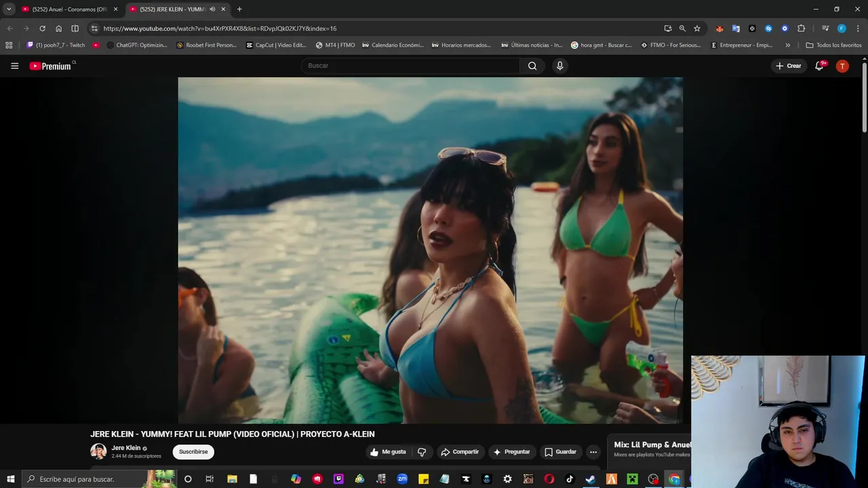Bookmark this page with the star

(696, 28)
